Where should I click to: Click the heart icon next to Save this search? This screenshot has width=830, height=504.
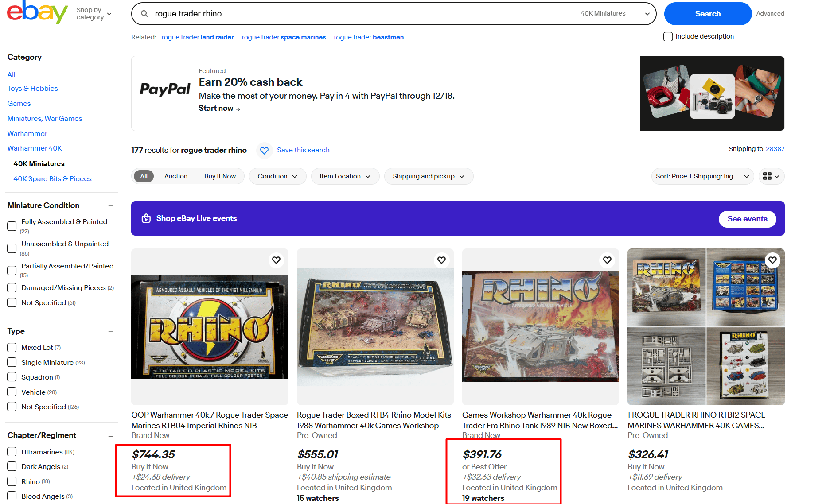[264, 151]
